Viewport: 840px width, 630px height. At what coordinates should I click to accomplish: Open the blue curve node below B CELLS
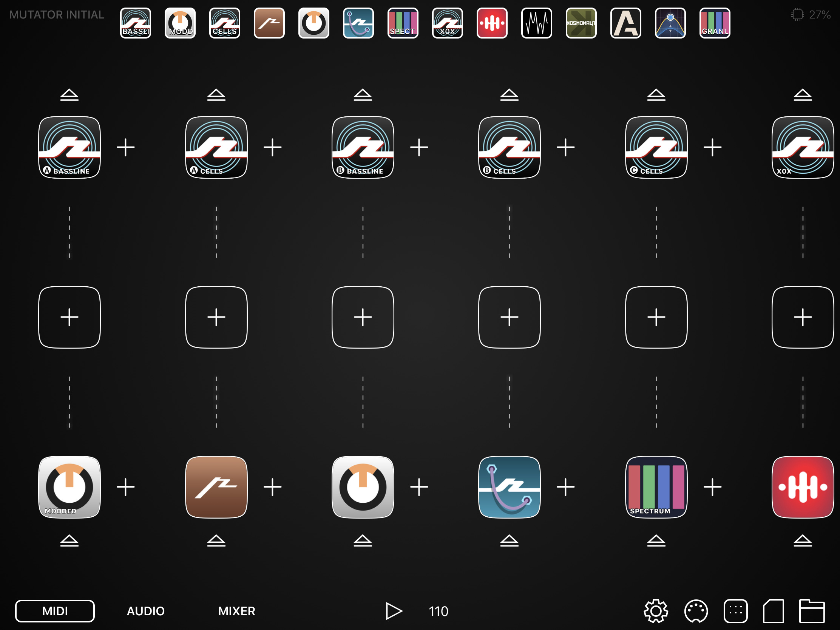point(510,487)
